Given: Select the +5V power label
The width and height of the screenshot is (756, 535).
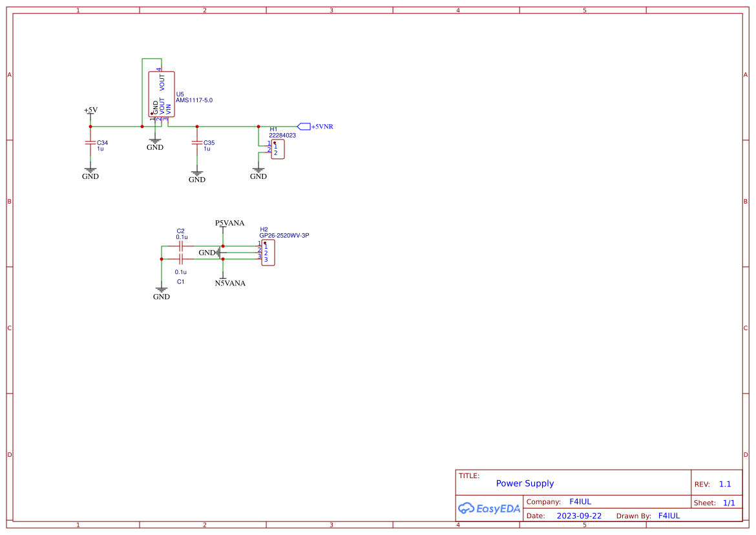Looking at the screenshot, I should [90, 110].
